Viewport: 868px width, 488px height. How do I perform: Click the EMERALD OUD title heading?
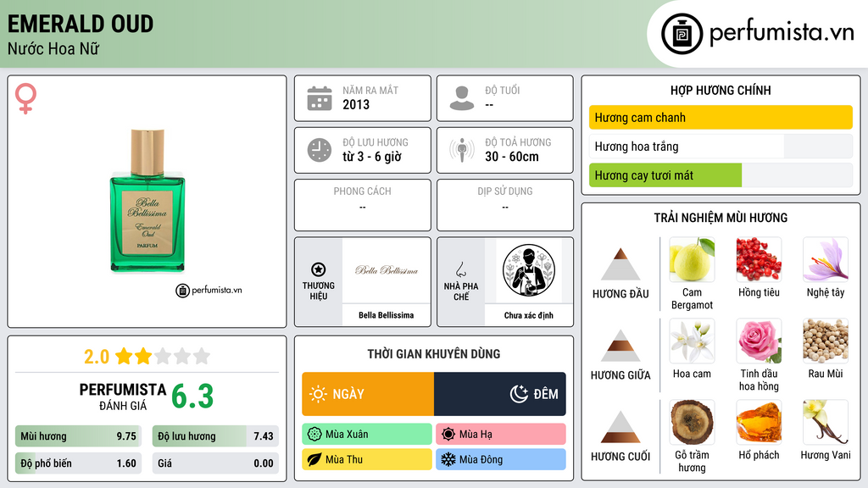coord(81,24)
